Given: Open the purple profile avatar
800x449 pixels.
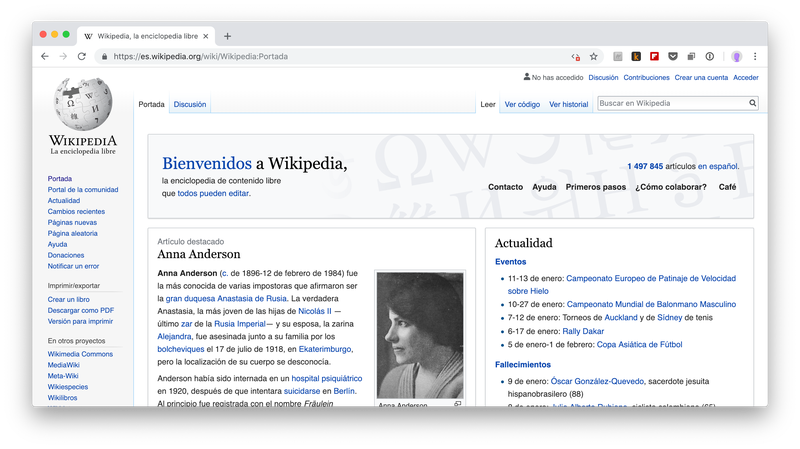Looking at the screenshot, I should click(x=736, y=57).
